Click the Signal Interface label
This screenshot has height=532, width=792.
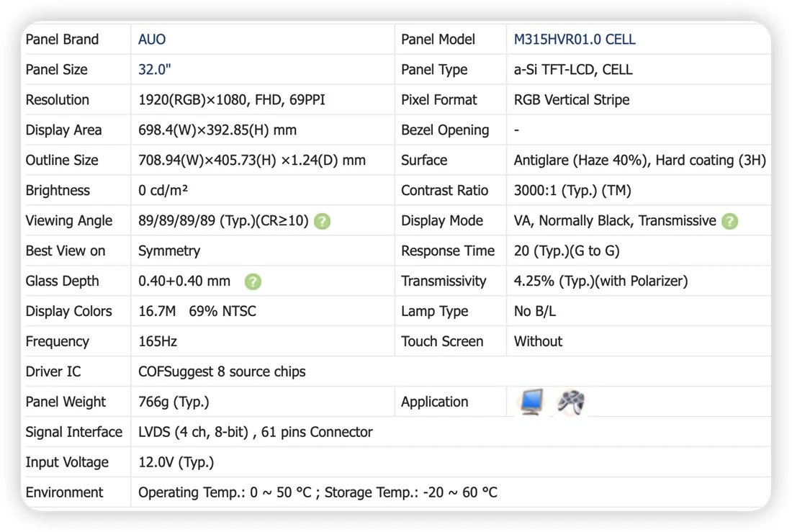point(74,432)
